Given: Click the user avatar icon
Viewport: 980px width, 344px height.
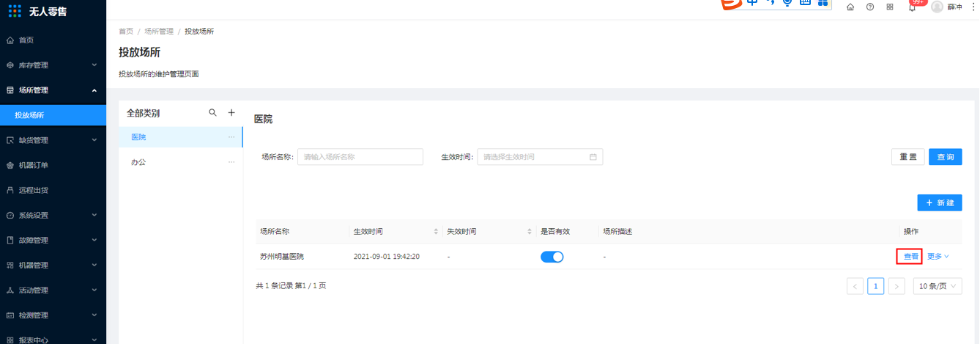Looking at the screenshot, I should (937, 7).
